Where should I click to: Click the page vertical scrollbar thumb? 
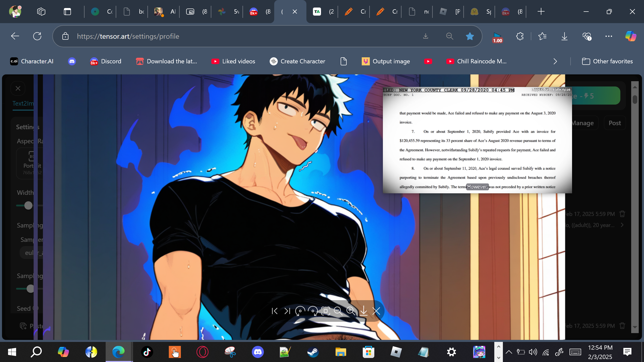(635, 99)
